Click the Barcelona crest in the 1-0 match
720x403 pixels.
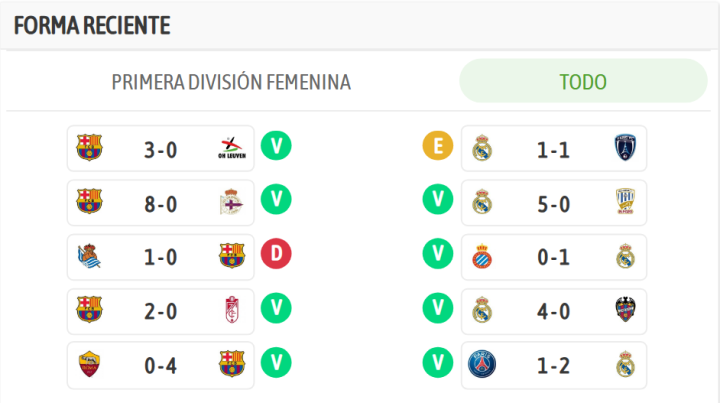(x=231, y=257)
